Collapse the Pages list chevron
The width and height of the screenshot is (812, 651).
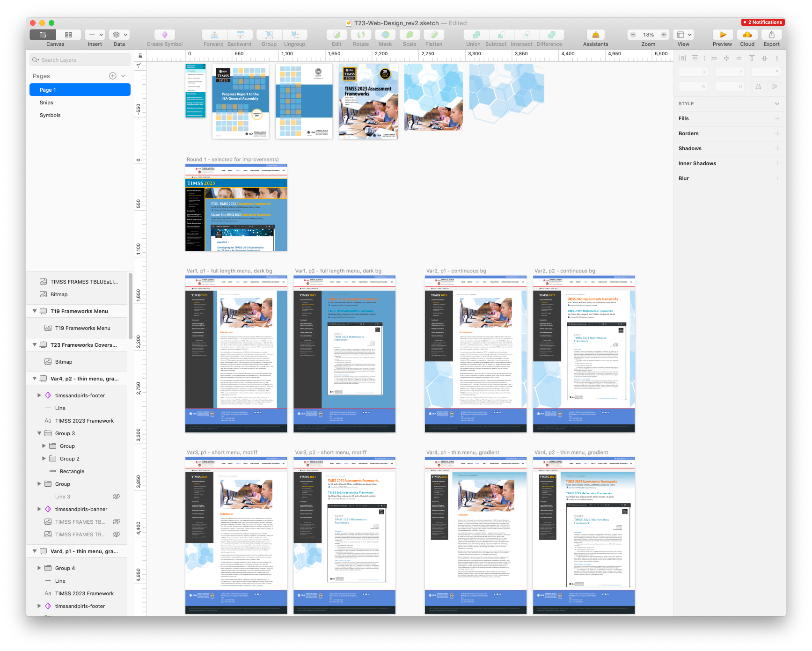123,76
